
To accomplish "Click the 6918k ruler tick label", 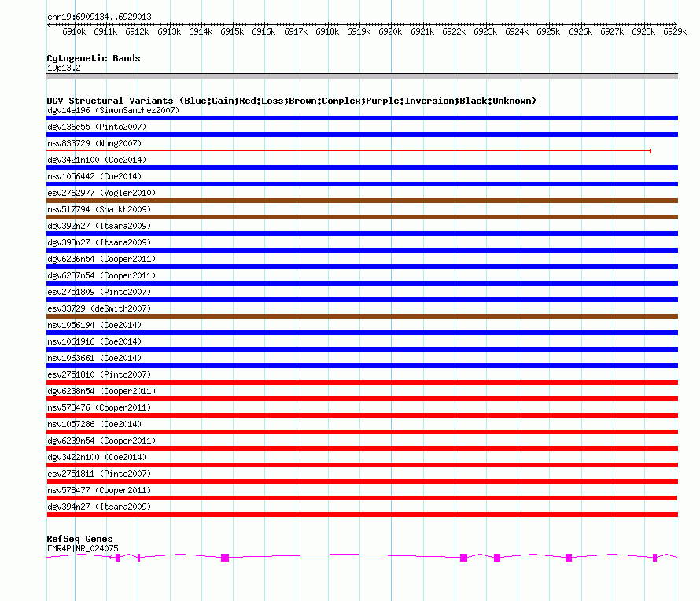I will [x=327, y=31].
